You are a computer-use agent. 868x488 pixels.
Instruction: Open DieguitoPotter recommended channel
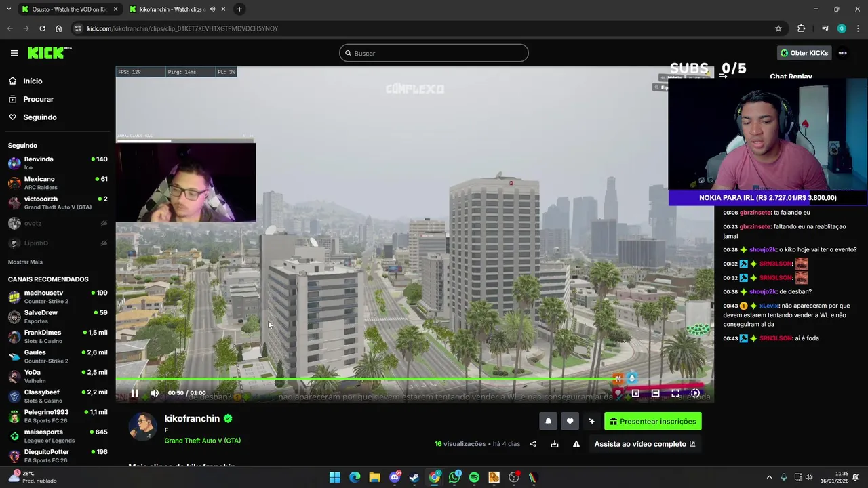(58, 455)
